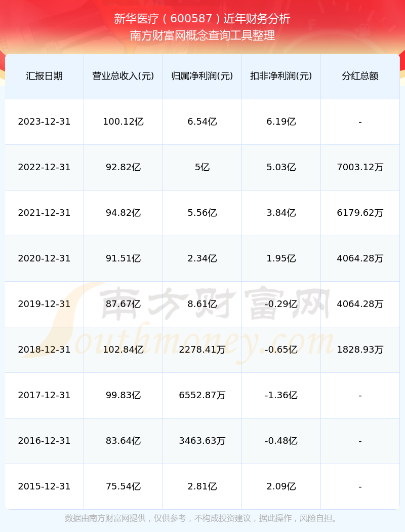Click the title 新华医疗（600587）近年财务分析
Image resolution: width=405 pixels, height=532 pixels.
pyautogui.click(x=202, y=19)
